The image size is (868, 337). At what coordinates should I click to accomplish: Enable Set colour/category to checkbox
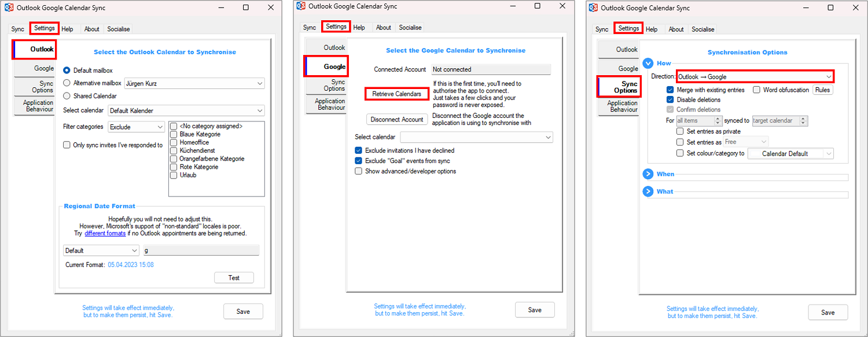pos(681,154)
